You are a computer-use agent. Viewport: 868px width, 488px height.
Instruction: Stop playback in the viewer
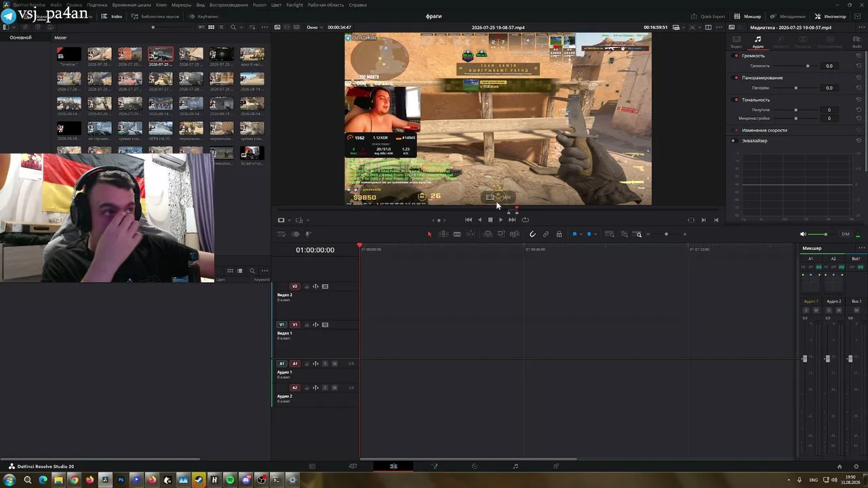coord(490,220)
